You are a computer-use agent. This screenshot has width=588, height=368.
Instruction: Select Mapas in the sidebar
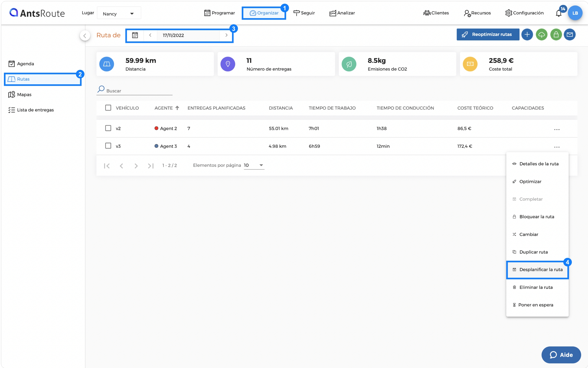[x=20, y=95]
